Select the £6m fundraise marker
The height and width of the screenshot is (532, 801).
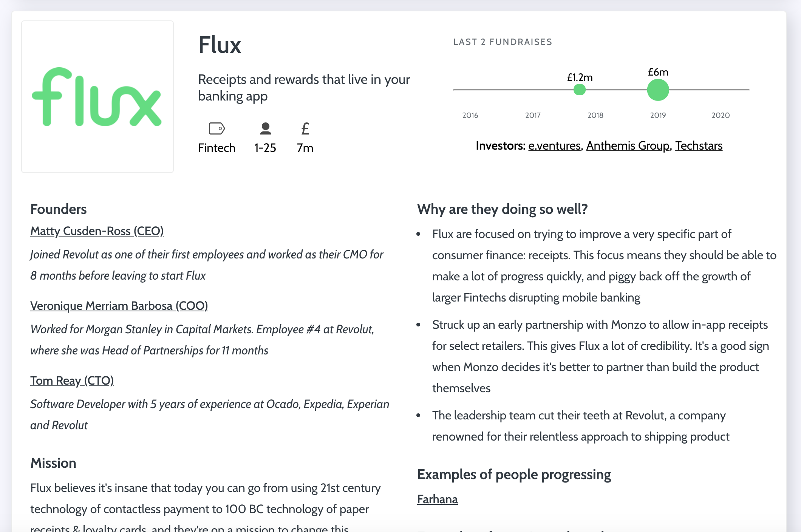click(x=658, y=90)
